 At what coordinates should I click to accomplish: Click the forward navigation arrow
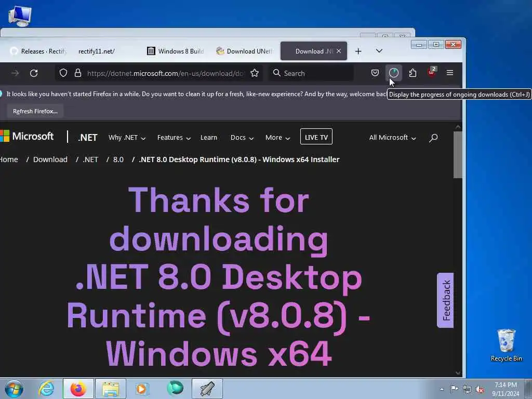click(x=15, y=73)
